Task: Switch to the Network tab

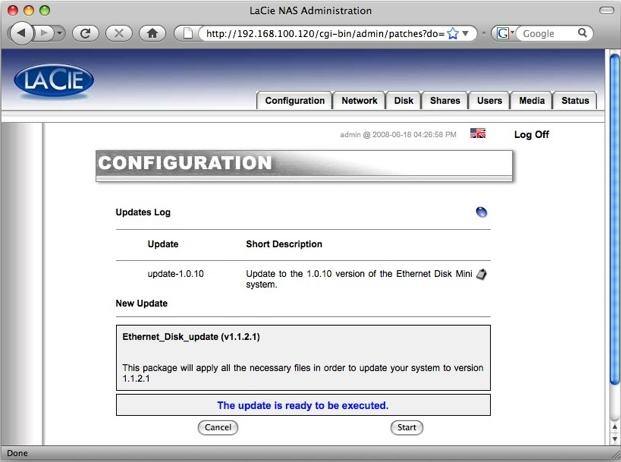Action: 359,101
